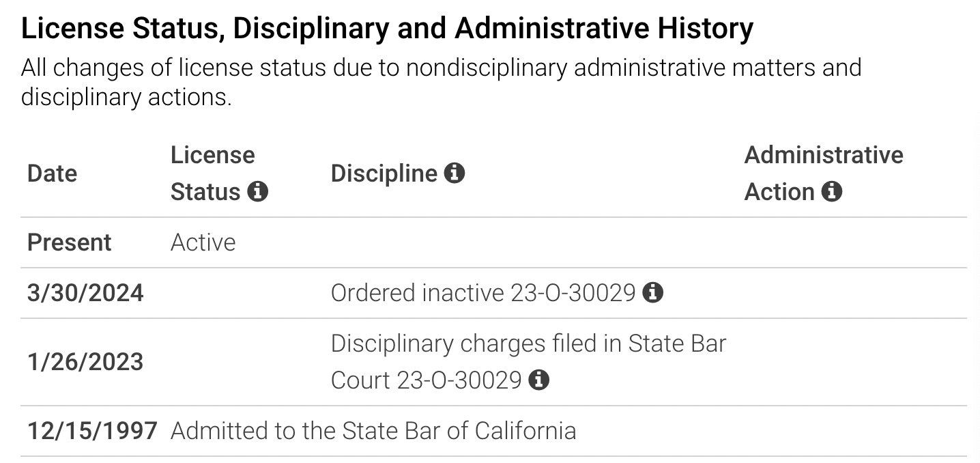The width and height of the screenshot is (980, 463).
Task: Show info for Administrative Action column
Action: tap(831, 192)
